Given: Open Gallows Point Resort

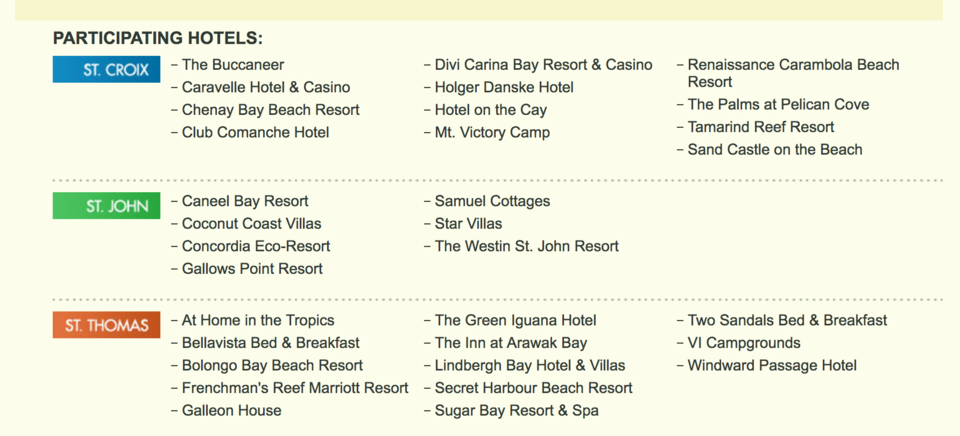Looking at the screenshot, I should point(252,269).
